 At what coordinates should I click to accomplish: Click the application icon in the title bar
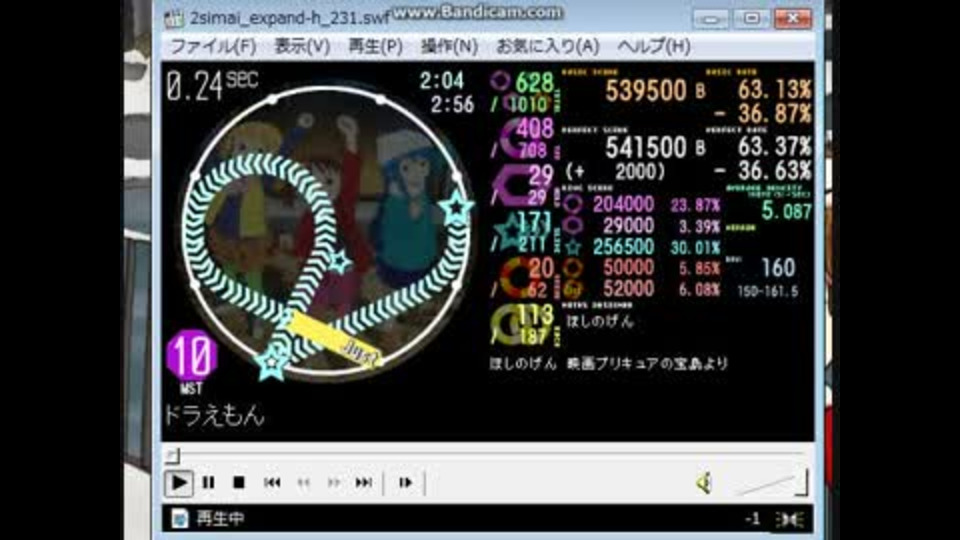point(174,19)
